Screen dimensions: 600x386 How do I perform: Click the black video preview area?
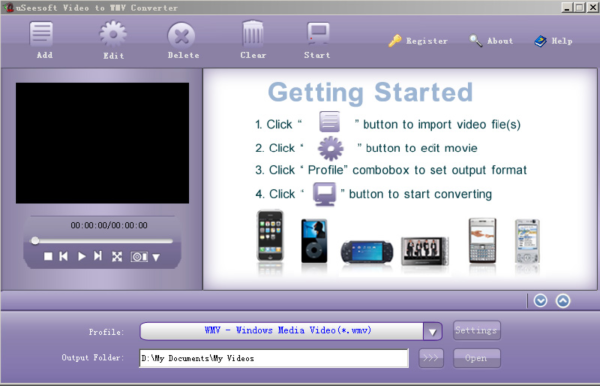[102, 143]
